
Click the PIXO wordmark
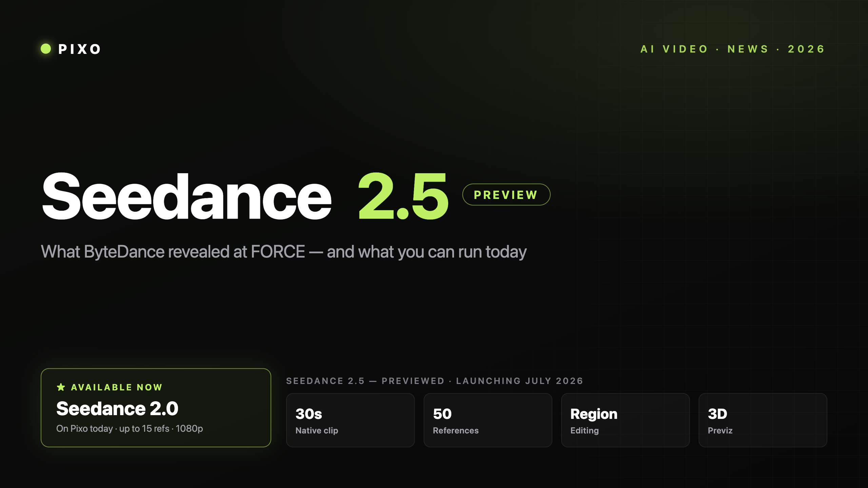tap(79, 49)
